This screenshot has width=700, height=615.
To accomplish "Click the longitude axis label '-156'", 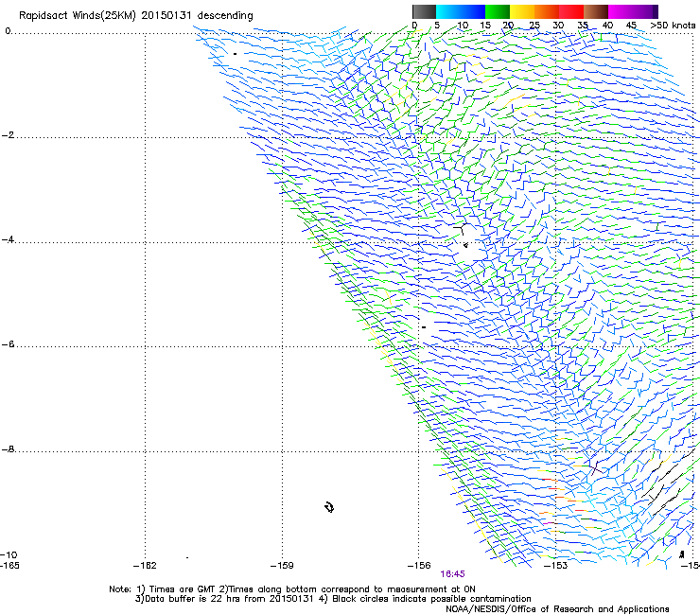I will (x=419, y=566).
